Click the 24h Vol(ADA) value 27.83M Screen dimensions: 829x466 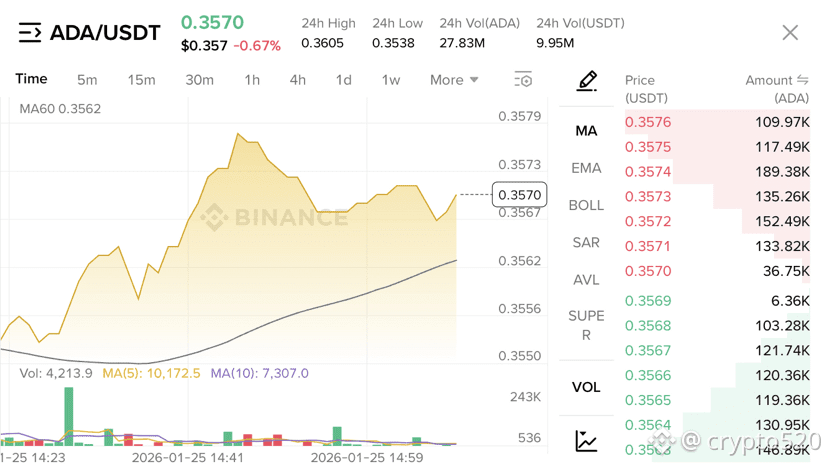462,43
